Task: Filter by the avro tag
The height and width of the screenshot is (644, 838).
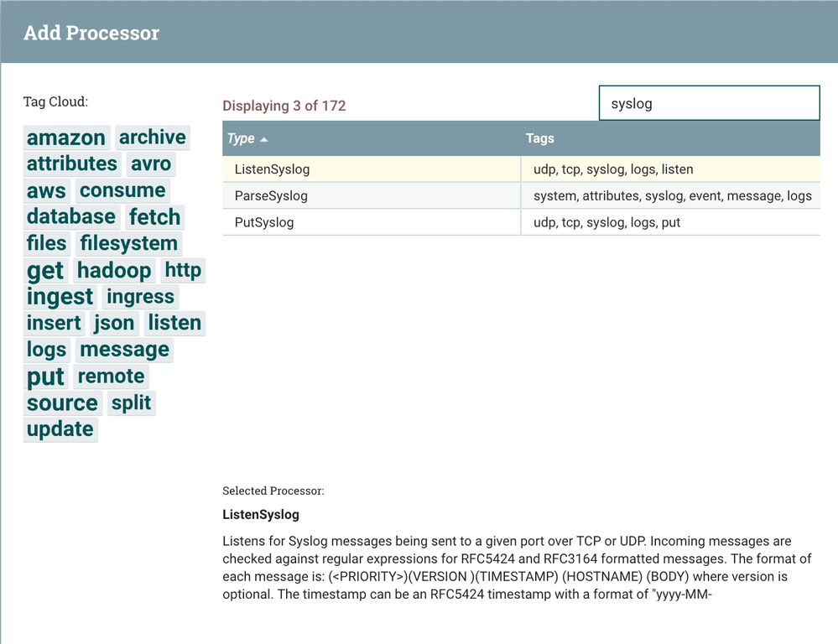Action: pyautogui.click(x=151, y=164)
